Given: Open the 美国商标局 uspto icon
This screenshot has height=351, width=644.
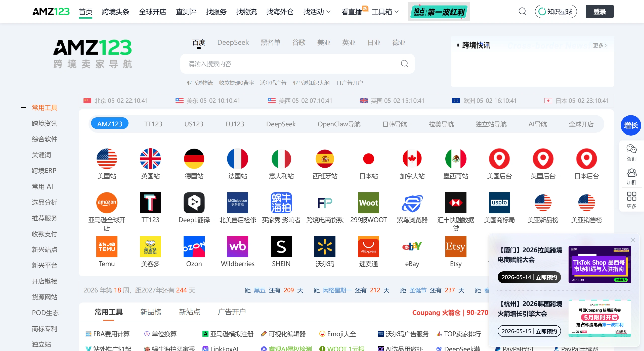Looking at the screenshot, I should coord(499,203).
